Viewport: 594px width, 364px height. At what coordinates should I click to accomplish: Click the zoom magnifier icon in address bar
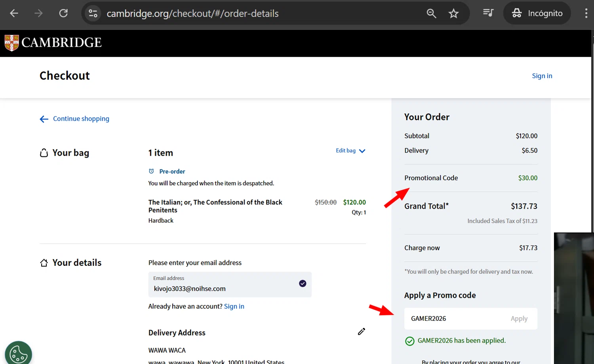(431, 13)
